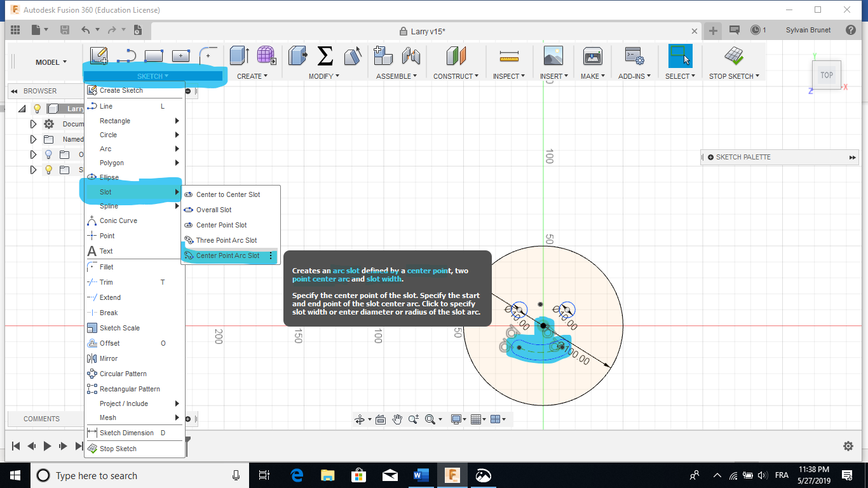The image size is (868, 488).
Task: Toggle the yellow lightbulb in the last browser row
Action: coord(48,170)
